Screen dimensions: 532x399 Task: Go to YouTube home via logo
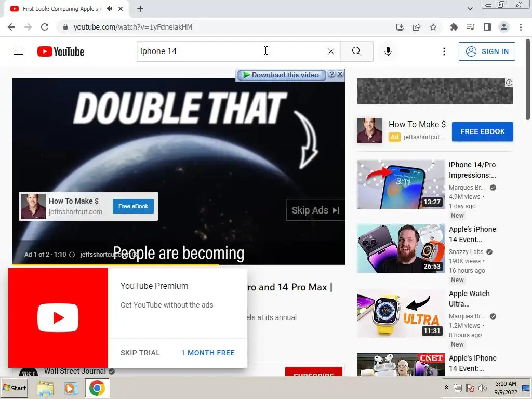[x=61, y=51]
